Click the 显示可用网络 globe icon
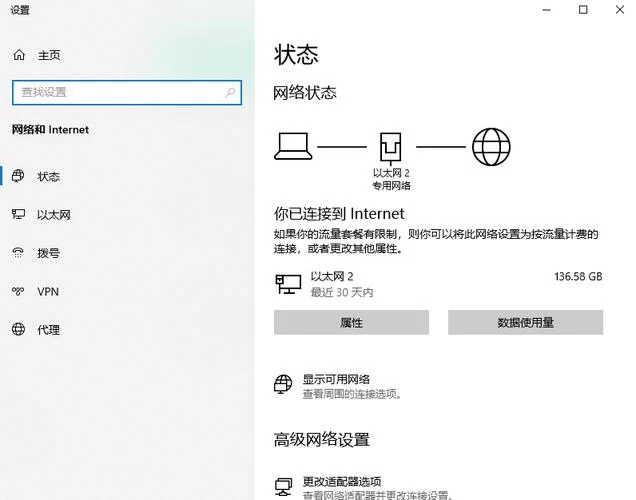The height and width of the screenshot is (500, 636). (x=283, y=384)
